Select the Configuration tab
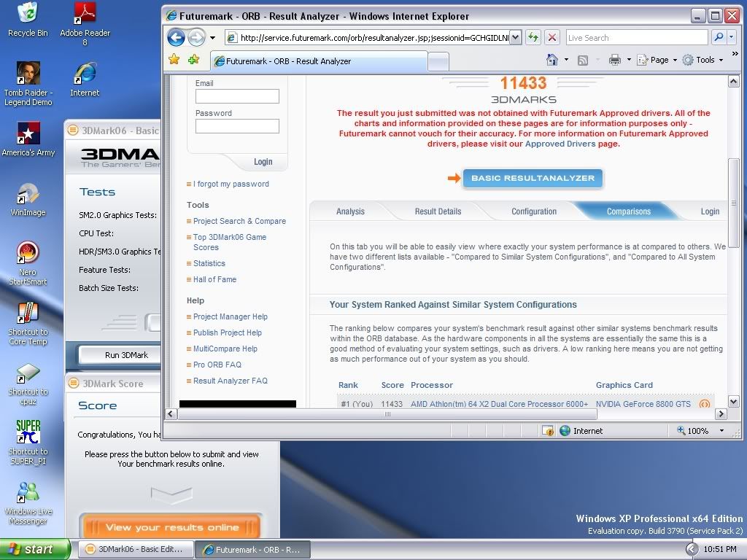747x560 pixels. pyautogui.click(x=533, y=211)
